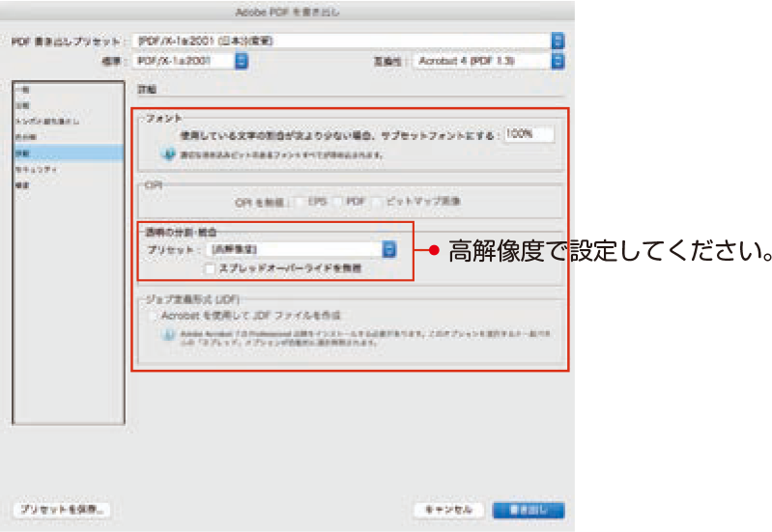Click the blue 書き出し export button
Image resolution: width=772 pixels, height=532 pixels.
tap(529, 510)
